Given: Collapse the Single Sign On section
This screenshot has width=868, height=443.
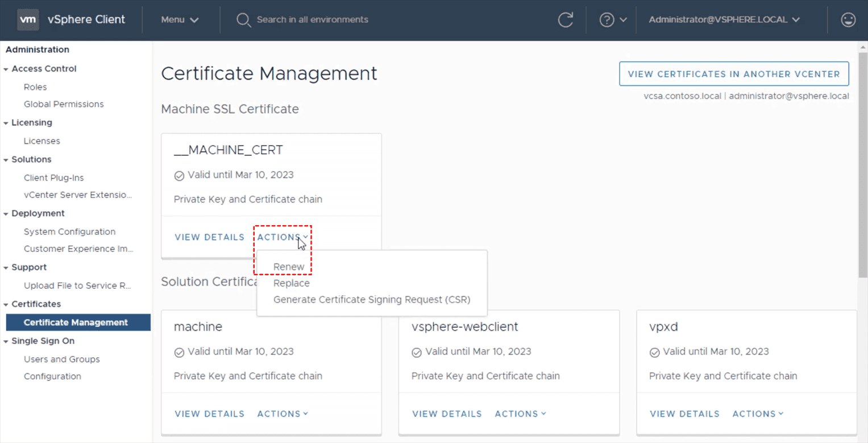Looking at the screenshot, I should (6, 341).
